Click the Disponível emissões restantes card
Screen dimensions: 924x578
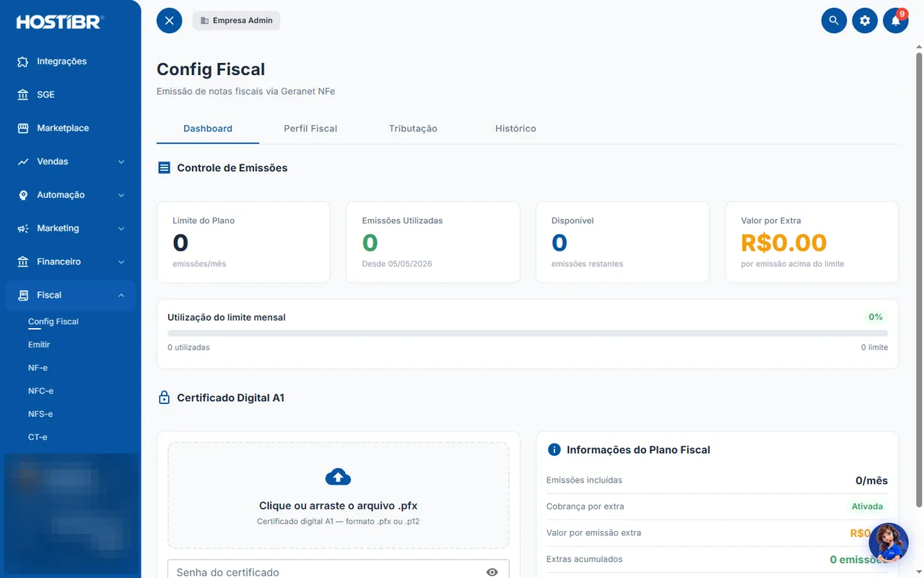[622, 242]
